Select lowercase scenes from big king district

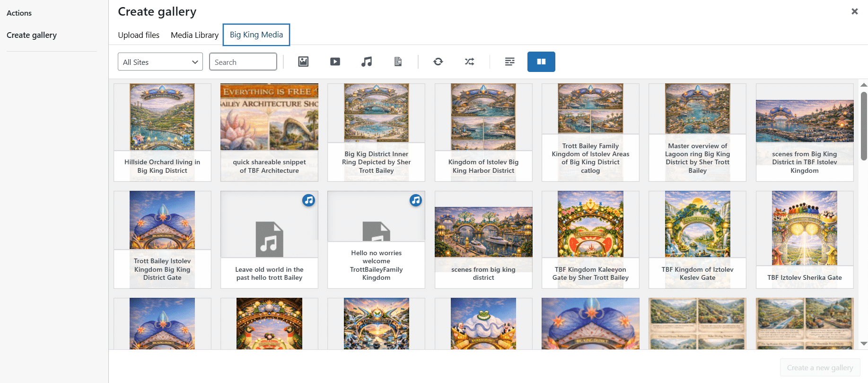click(483, 240)
